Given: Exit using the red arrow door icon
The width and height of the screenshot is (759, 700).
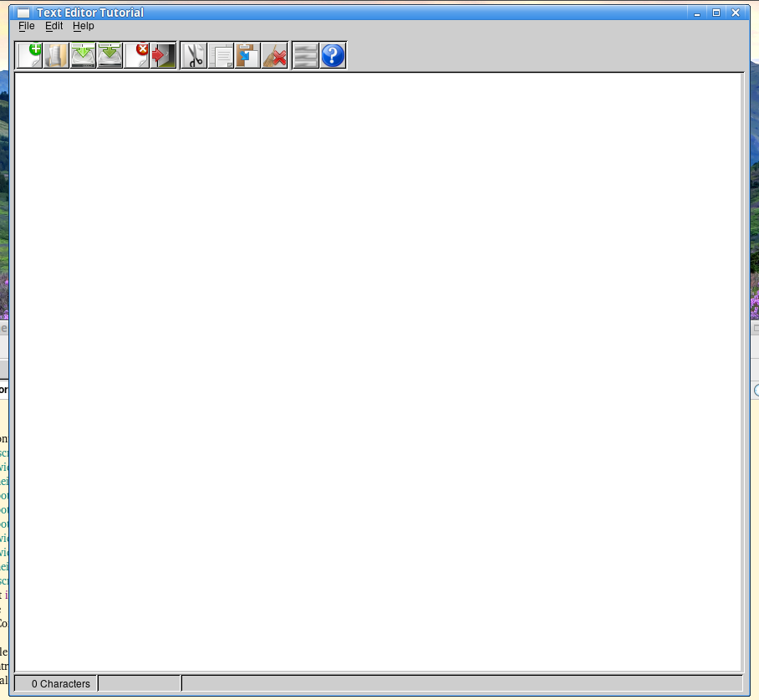Looking at the screenshot, I should coord(163,56).
